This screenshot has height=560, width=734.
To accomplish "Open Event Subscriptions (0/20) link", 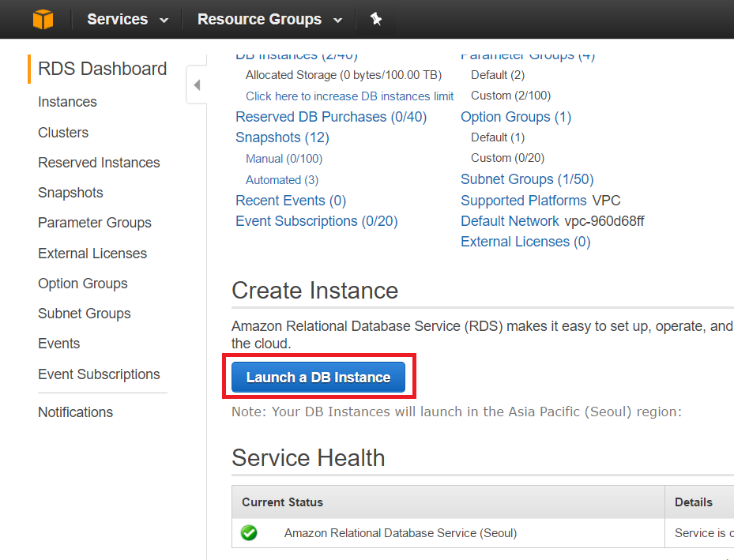I will (x=317, y=221).
